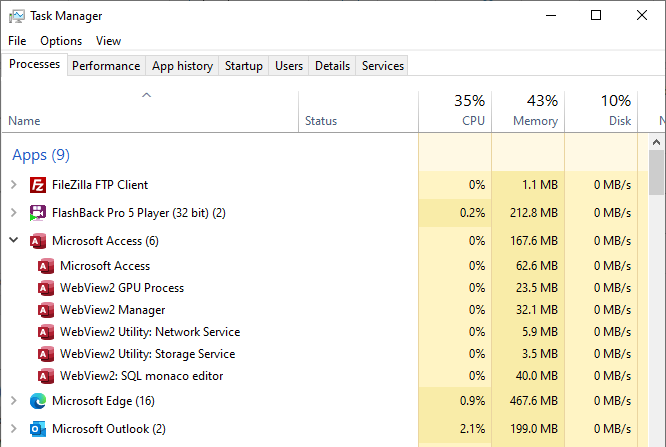Select the WebView2 GPU Process row

325,288
